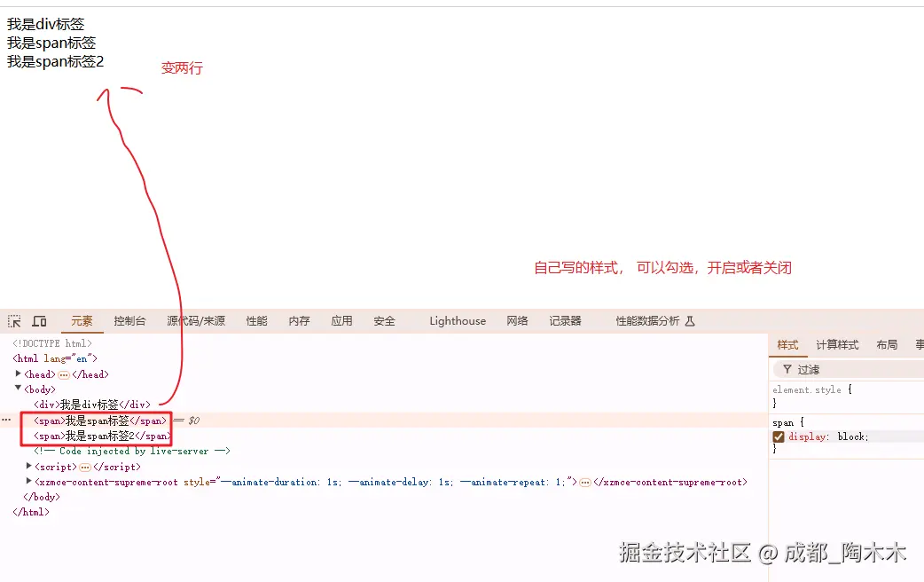
Task: Uncheck the display: block checkbox
Action: [779, 436]
